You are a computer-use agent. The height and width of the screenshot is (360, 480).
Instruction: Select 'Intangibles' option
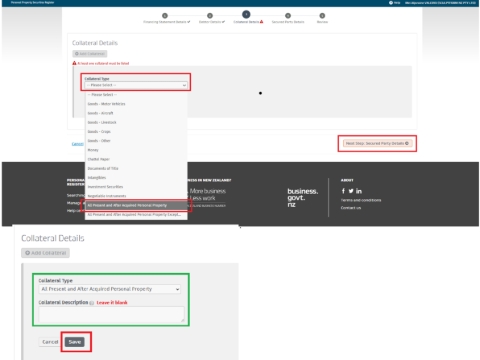(x=136, y=178)
